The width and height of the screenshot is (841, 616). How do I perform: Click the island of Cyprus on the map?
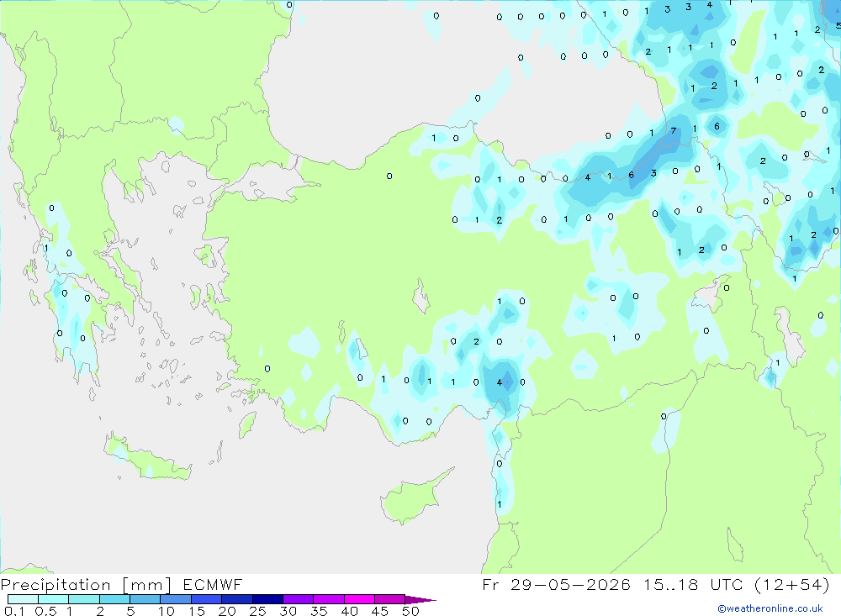(411, 498)
